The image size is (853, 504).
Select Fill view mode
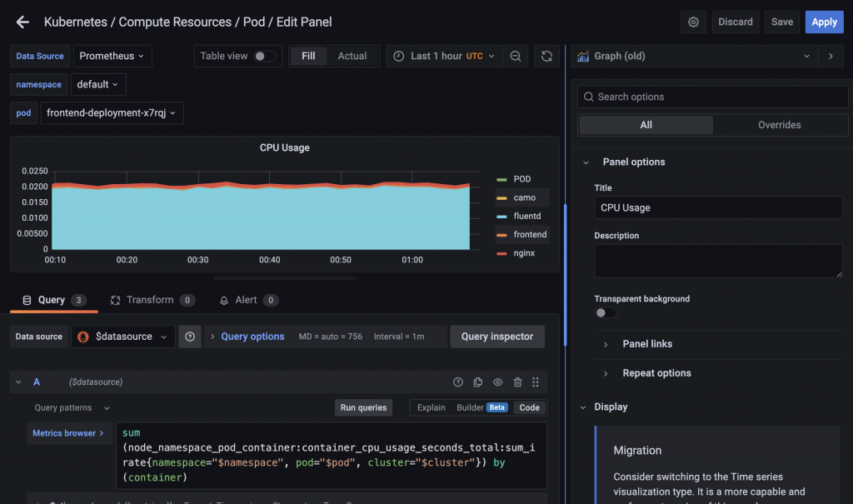click(308, 56)
